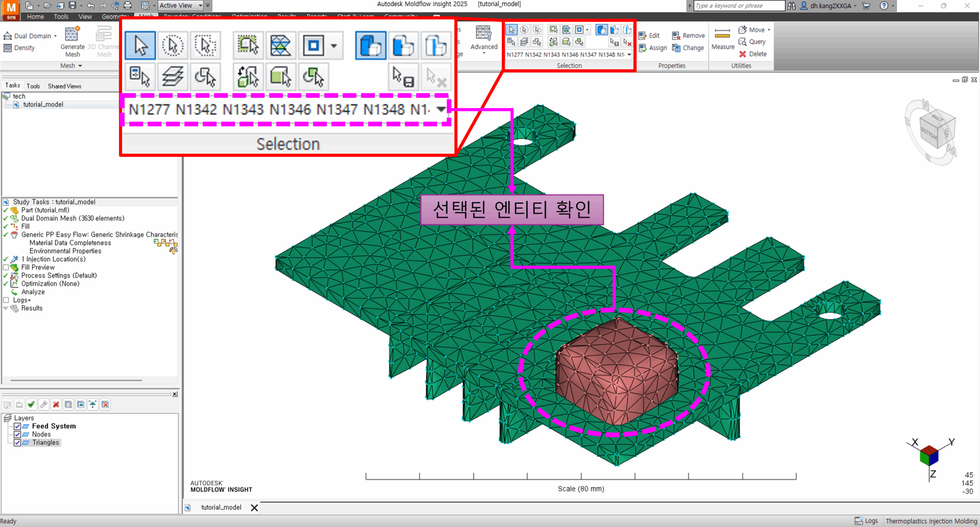Click the binoculars search icon
980x527 pixels.
coord(791,6)
